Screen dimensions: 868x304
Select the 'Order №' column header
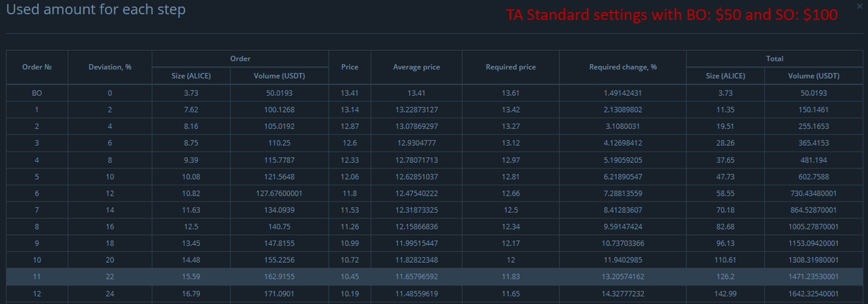coord(37,67)
